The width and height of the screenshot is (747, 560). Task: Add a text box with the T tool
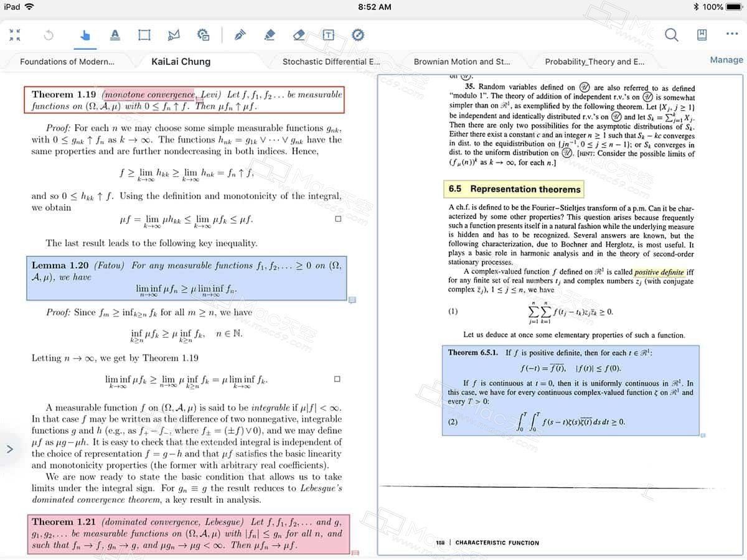tap(328, 35)
